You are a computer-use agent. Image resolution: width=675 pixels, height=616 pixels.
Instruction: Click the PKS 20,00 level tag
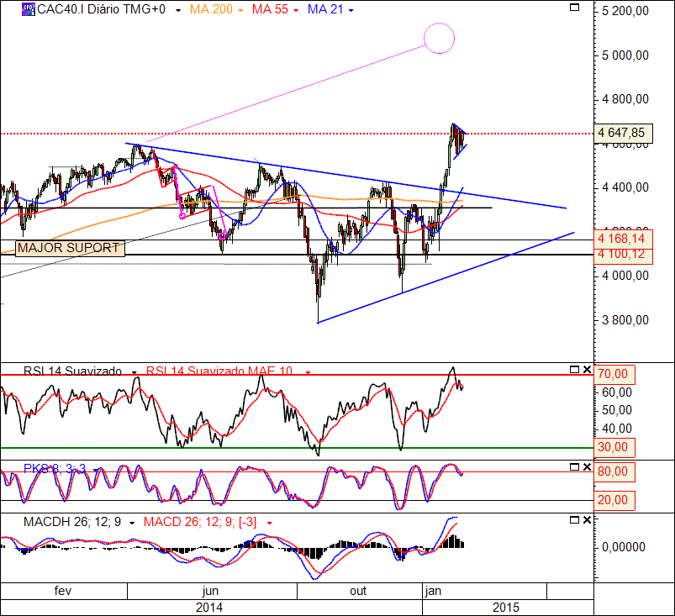coord(614,500)
